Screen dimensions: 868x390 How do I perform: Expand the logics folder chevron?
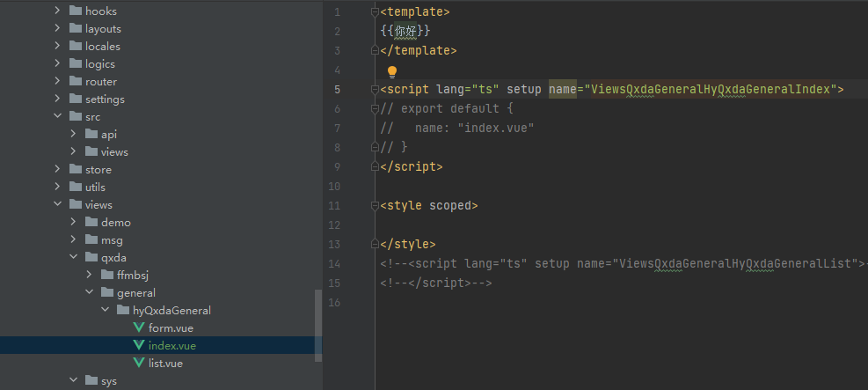pos(57,63)
